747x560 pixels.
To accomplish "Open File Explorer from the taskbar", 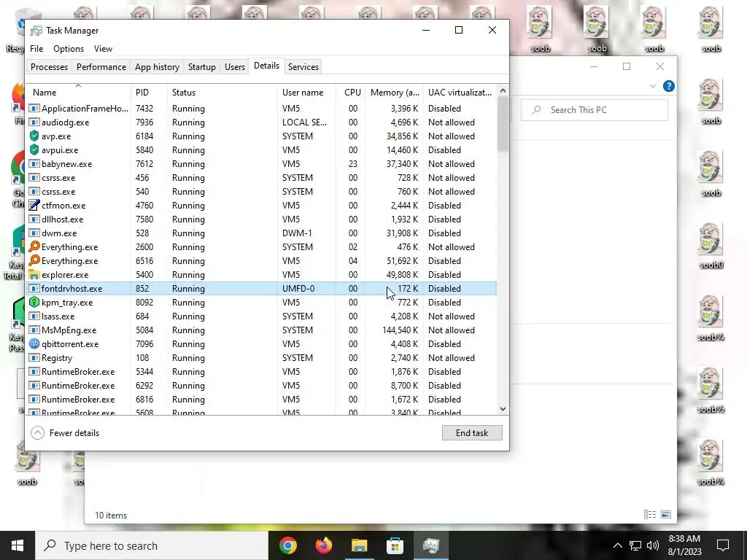I will point(359,545).
